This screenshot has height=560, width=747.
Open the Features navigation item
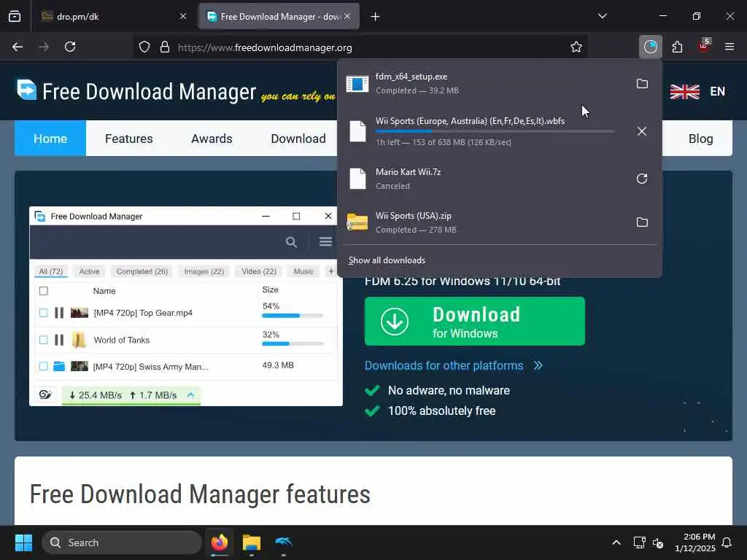128,139
